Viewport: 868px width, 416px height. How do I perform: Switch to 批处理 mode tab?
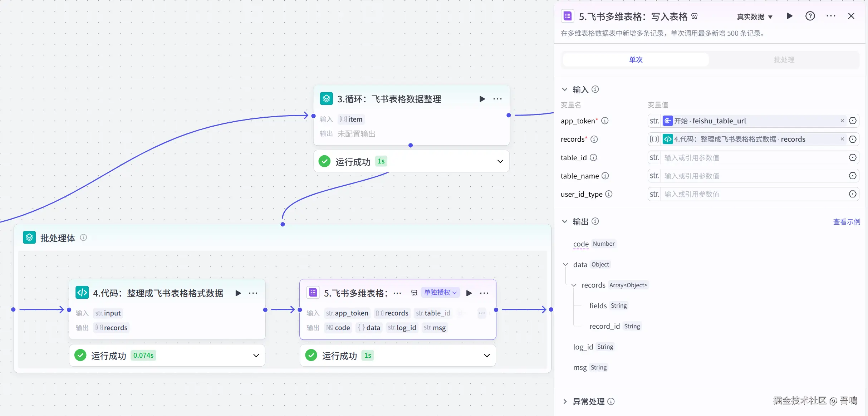tap(784, 60)
